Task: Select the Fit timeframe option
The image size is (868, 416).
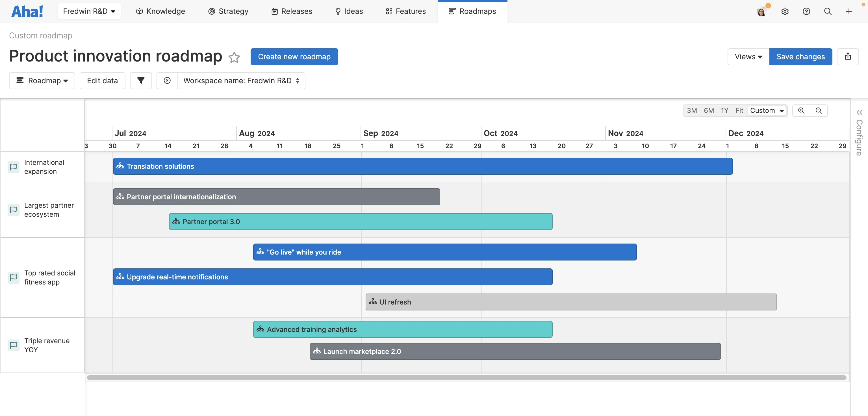Action: (x=739, y=110)
